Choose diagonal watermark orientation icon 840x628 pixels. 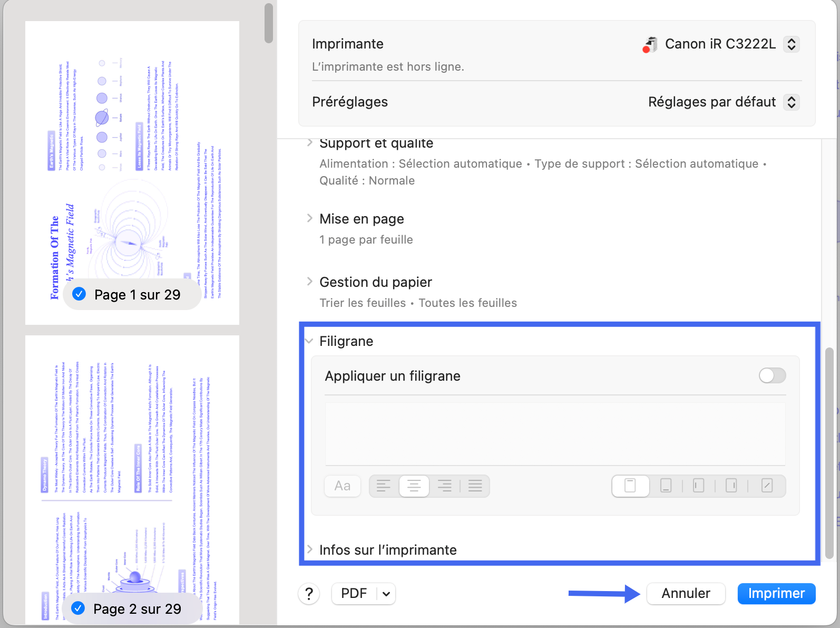point(767,486)
